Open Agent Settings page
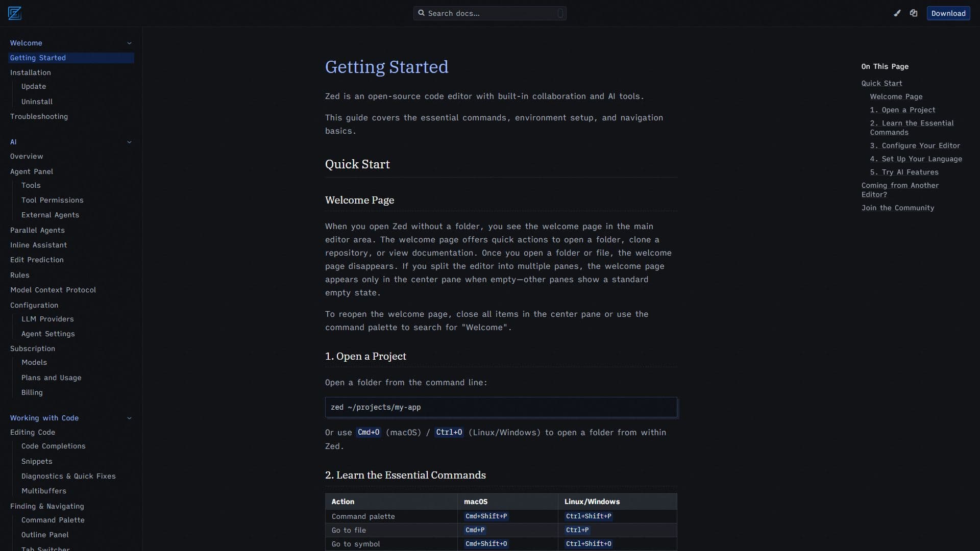980x551 pixels. (48, 334)
